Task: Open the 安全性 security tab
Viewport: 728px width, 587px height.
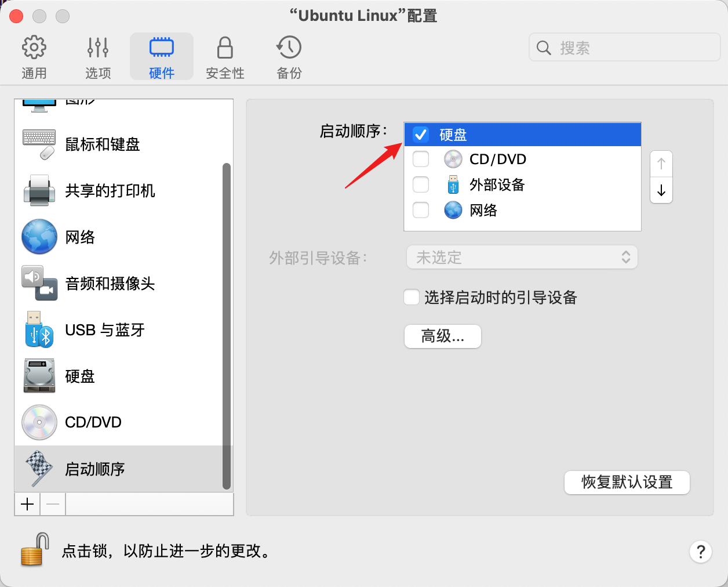Action: point(225,57)
